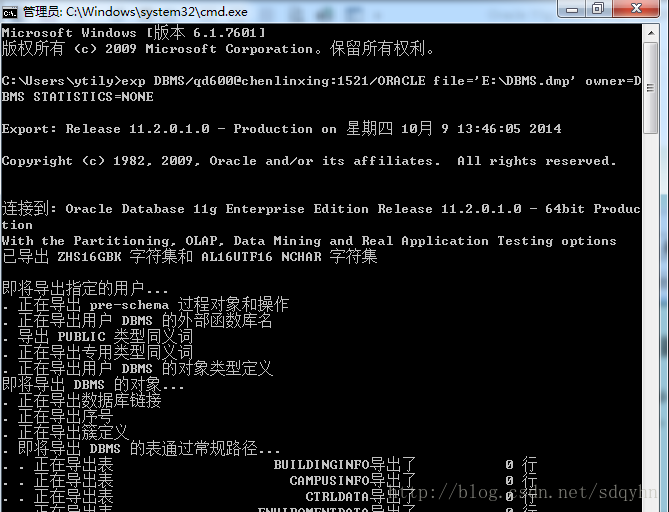Screen dimensions: 669x512
Task: Click the vertical scrollbar thumb
Action: click(x=651, y=88)
